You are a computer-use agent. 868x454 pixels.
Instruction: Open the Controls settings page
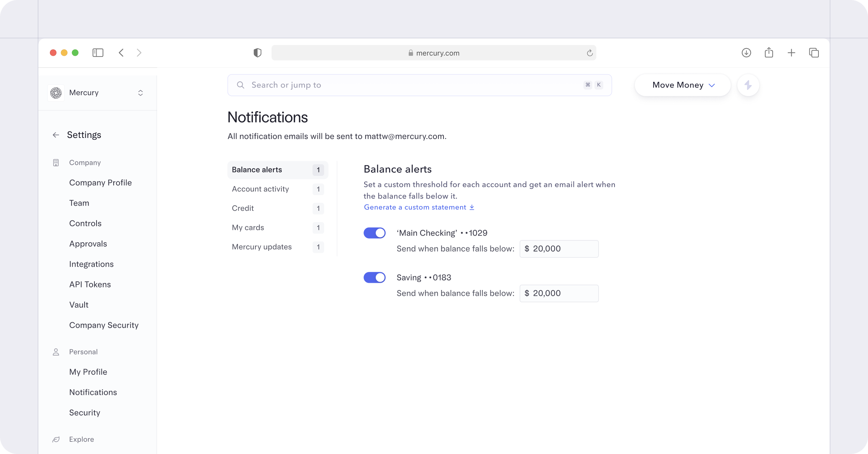(x=85, y=223)
